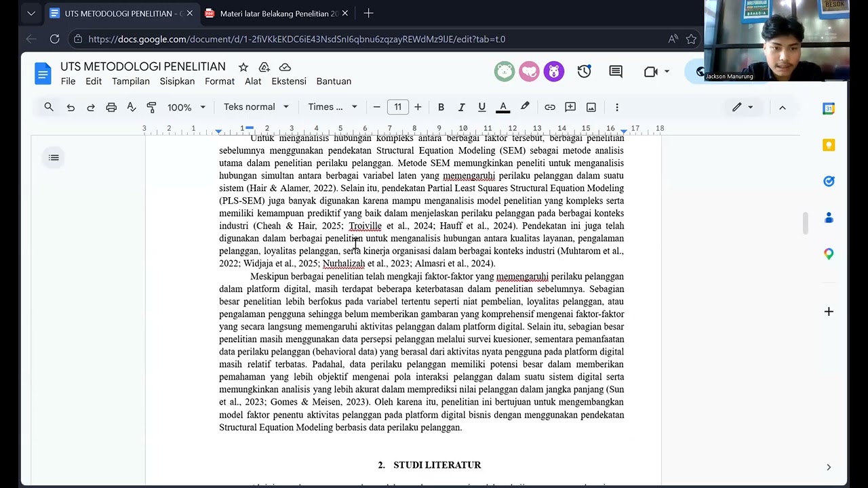Open the move document folder icon
This screenshot has width=868, height=488.
(x=264, y=67)
